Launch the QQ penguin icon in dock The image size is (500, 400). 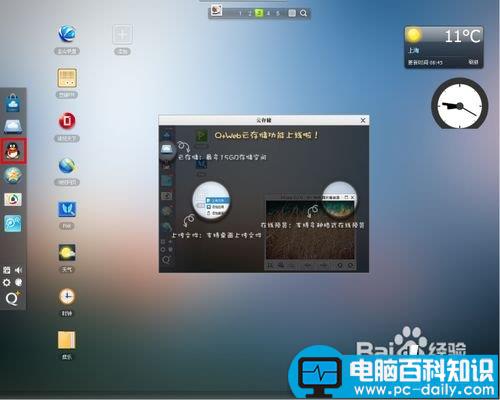click(x=13, y=151)
